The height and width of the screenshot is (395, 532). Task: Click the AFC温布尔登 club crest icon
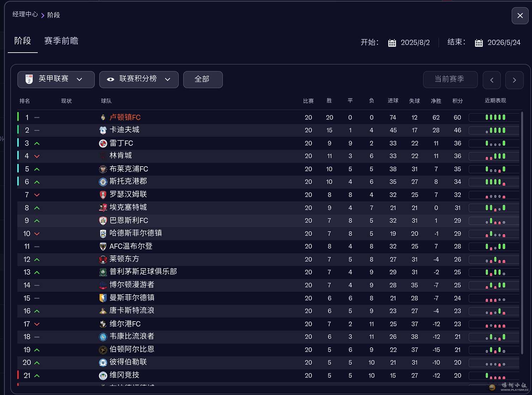(x=103, y=246)
